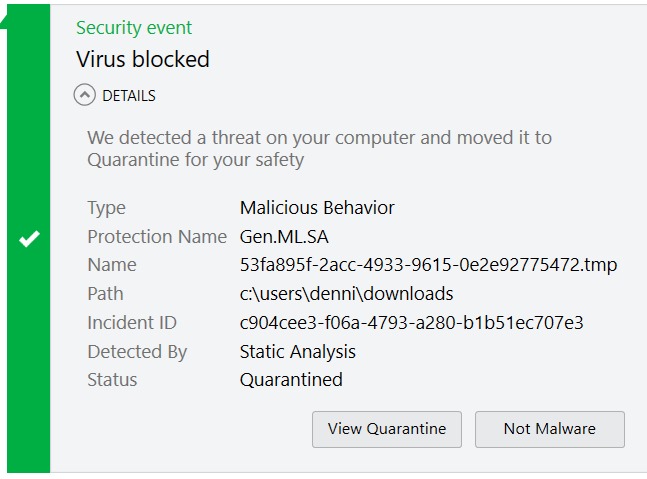Click the DETAILS label text
Screen dimensions: 647x479
(x=129, y=96)
